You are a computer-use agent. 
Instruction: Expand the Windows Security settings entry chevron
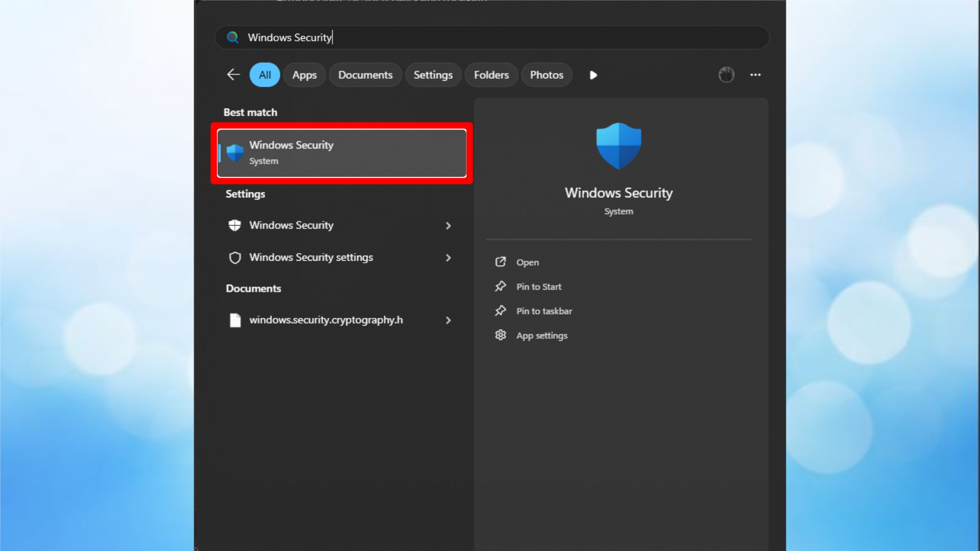[x=448, y=258]
